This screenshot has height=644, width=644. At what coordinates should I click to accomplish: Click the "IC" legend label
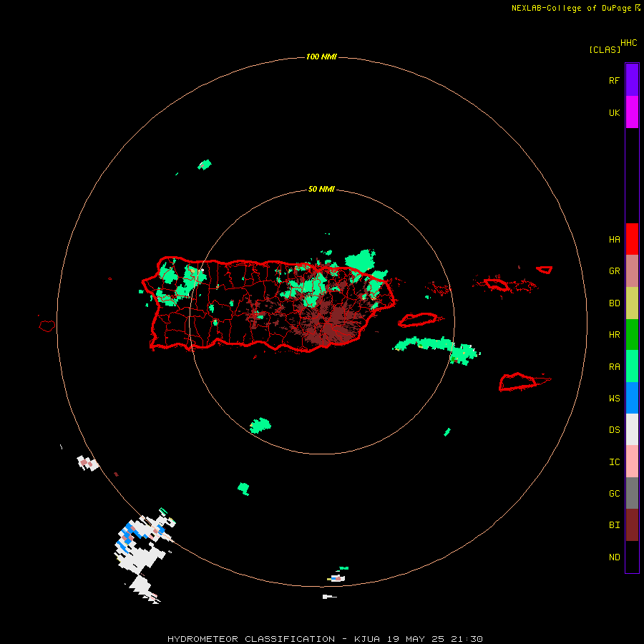click(614, 462)
